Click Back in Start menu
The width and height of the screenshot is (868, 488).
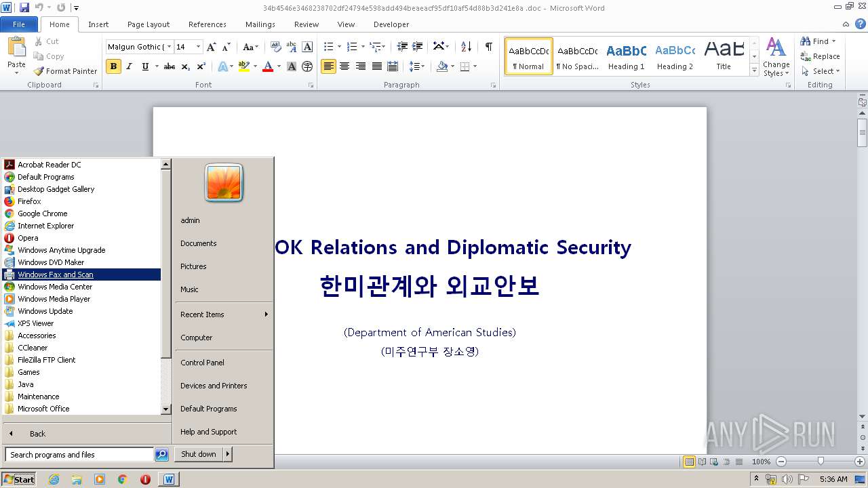pyautogui.click(x=37, y=434)
